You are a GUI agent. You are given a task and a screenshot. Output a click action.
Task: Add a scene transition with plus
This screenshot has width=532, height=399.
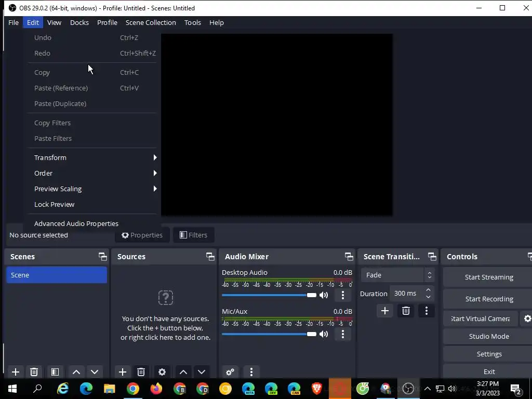pyautogui.click(x=385, y=311)
